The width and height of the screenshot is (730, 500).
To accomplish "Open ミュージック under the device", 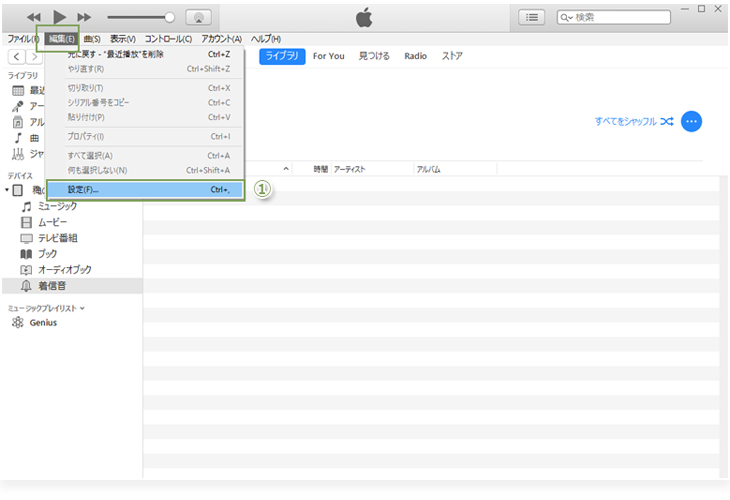I will 58,206.
